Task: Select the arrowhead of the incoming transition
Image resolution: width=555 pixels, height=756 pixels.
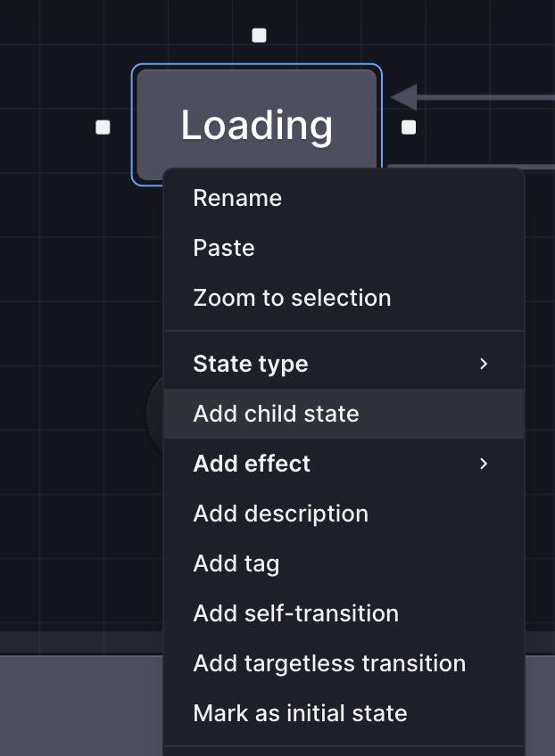Action: click(x=405, y=96)
